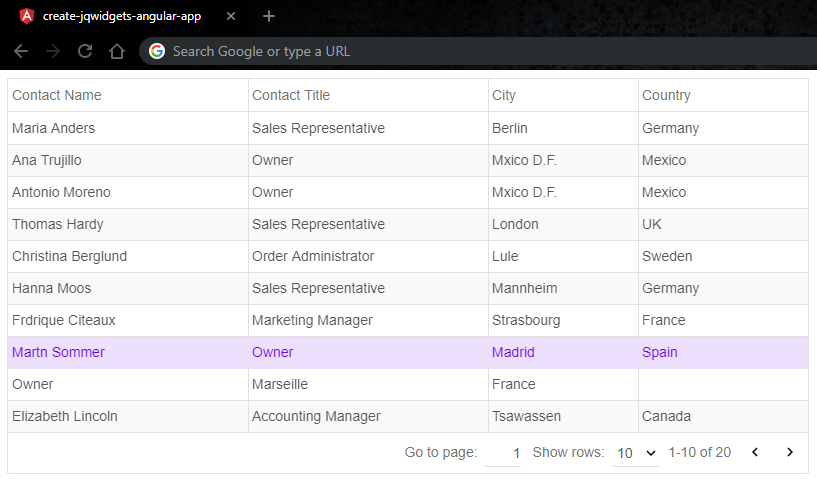
Task: Click the browser back arrow
Action: [21, 51]
